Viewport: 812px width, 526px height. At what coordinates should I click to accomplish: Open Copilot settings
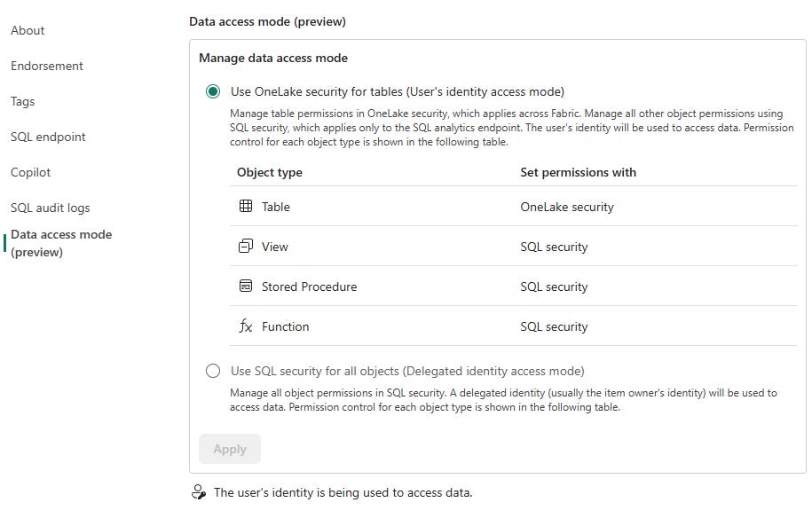click(30, 172)
